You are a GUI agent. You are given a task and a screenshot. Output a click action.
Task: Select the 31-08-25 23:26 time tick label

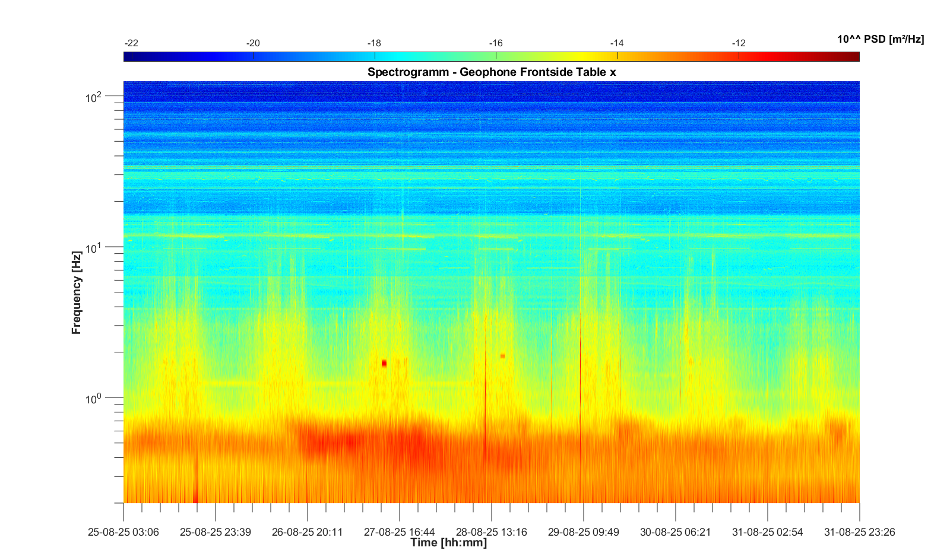point(859,532)
